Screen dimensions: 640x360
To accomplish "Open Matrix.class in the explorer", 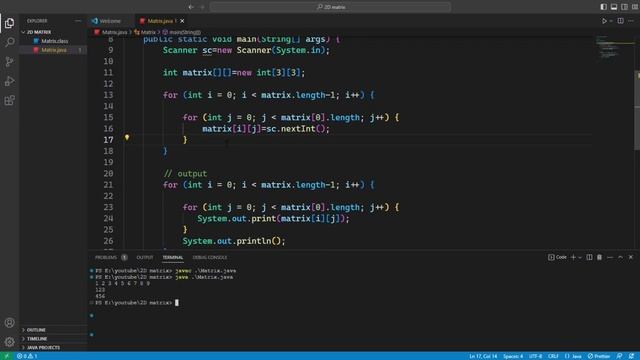I will [x=54, y=41].
